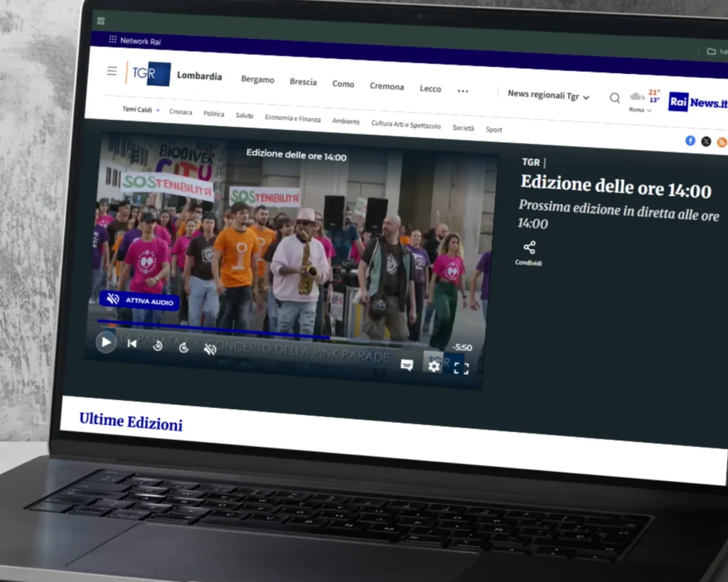This screenshot has width=728, height=582.
Task: Share the article on X
Action: tap(706, 141)
